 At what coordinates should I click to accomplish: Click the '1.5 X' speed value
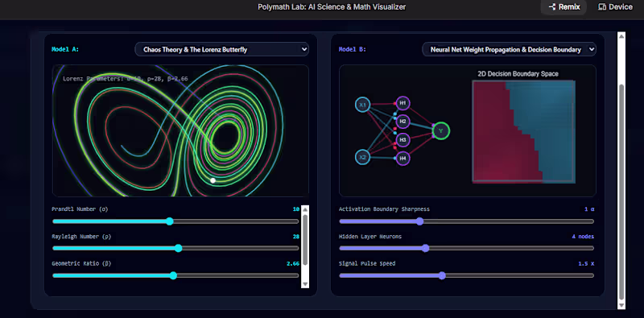[586, 264]
